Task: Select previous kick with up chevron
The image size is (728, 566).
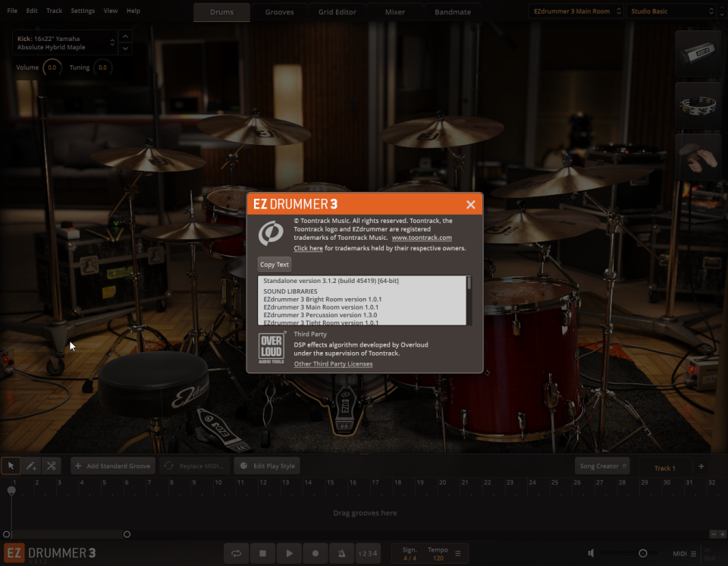Action: [125, 36]
